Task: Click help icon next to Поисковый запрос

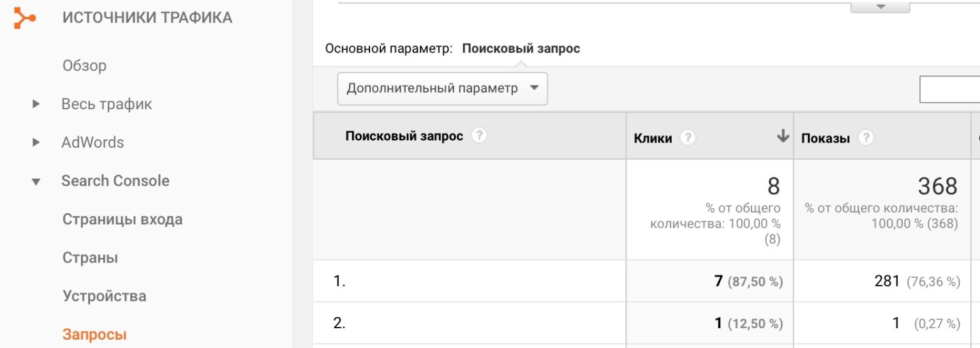Action: tap(479, 135)
